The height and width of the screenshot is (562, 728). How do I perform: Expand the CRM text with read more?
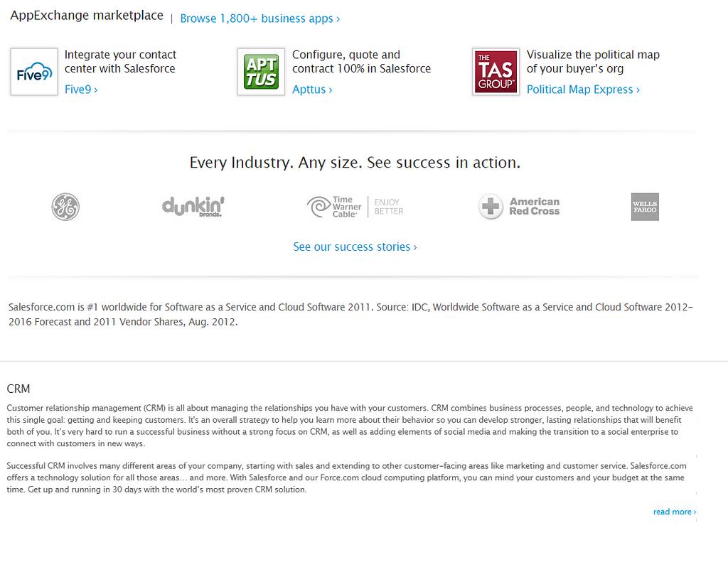tap(674, 512)
